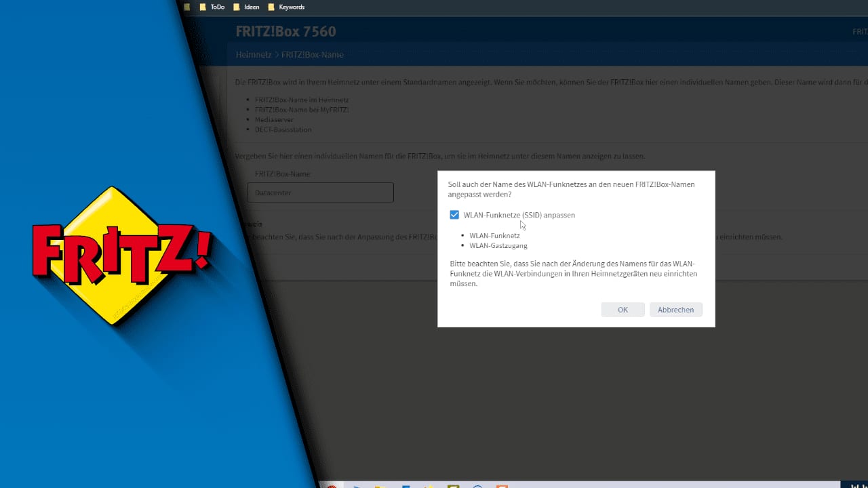Click the DECT-Basisstation list entry

pos(283,129)
